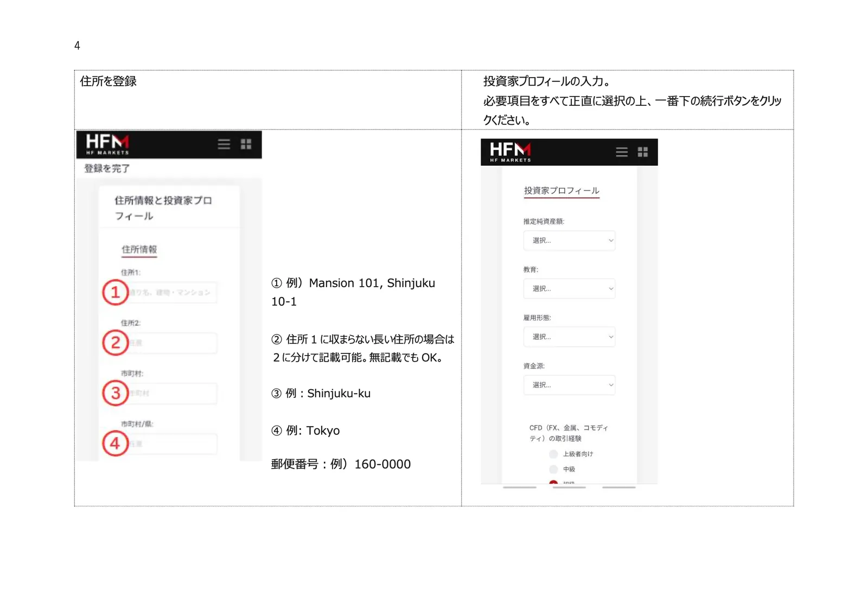Viewport: 868px width, 614px height.
Task: Select the partially visible red 初級 radio
Action: (x=553, y=482)
